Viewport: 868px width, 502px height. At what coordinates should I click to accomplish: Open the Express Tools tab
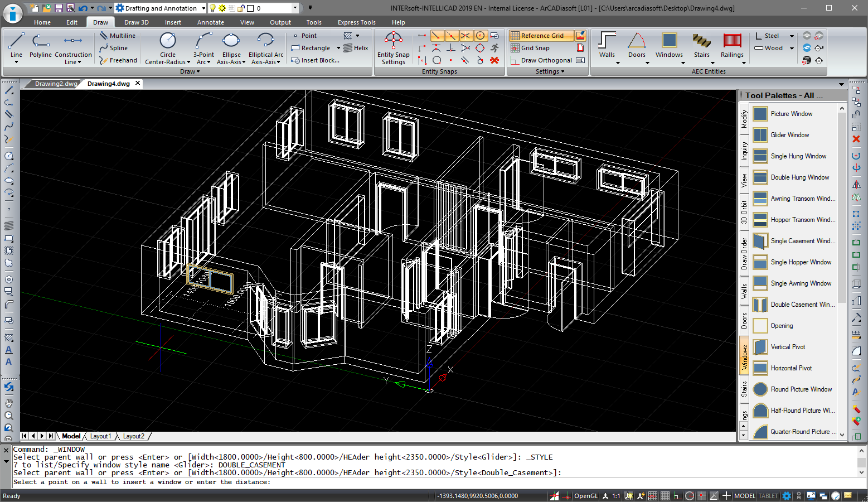coord(357,22)
